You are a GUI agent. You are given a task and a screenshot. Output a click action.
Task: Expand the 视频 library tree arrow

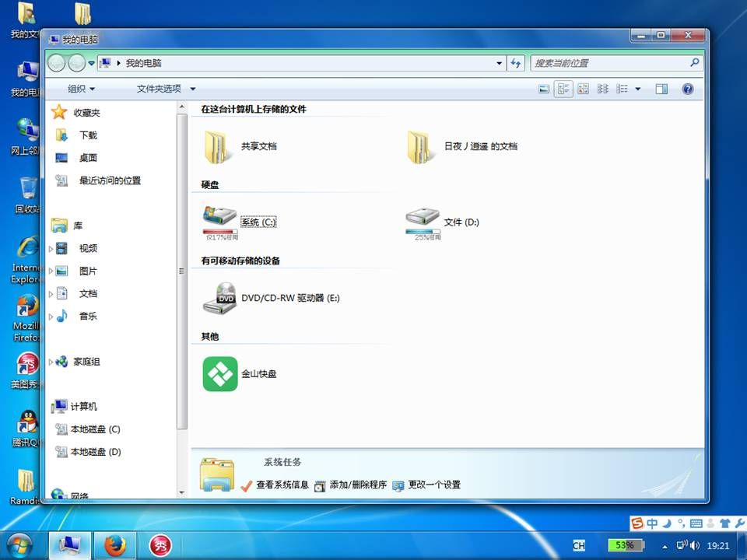51,249
